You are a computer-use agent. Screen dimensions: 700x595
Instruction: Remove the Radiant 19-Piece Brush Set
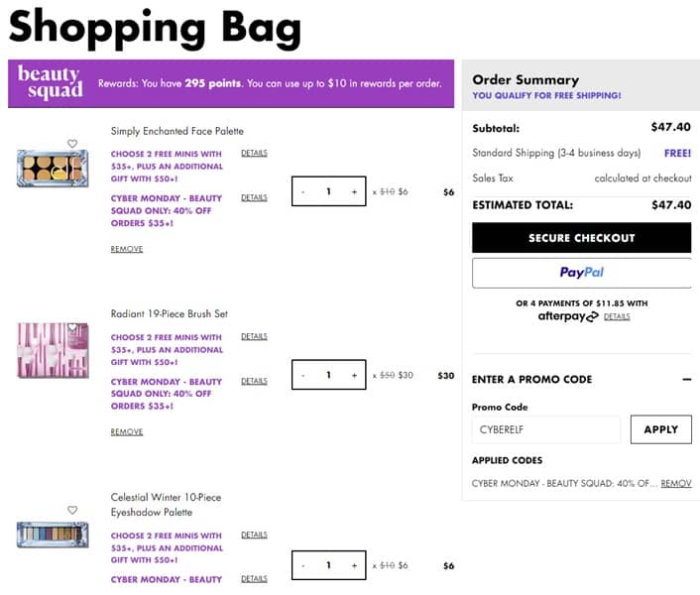127,432
